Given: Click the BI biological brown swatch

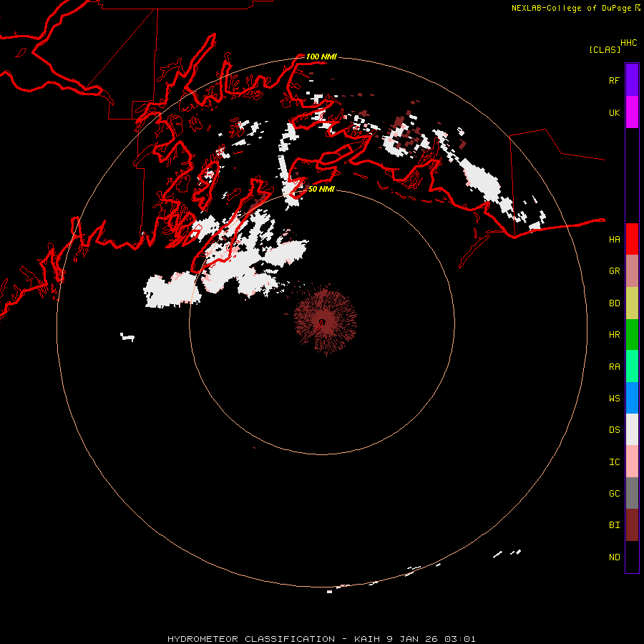Looking at the screenshot, I should coord(632,525).
